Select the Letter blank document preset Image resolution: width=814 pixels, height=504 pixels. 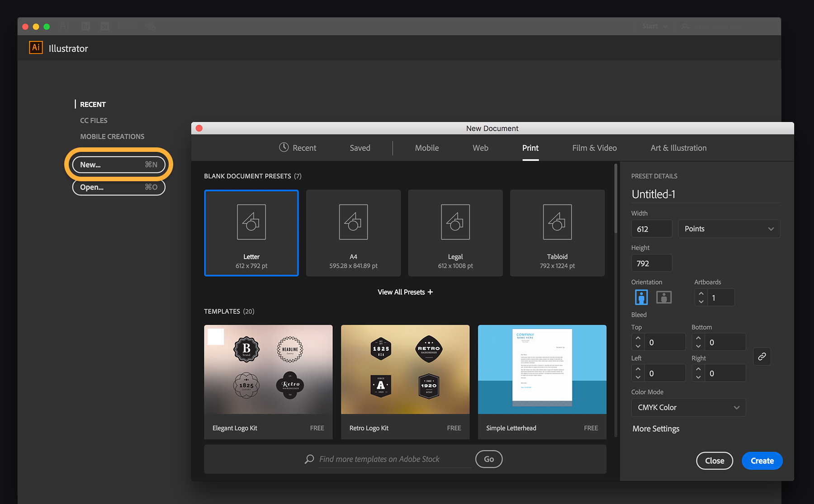tap(251, 233)
